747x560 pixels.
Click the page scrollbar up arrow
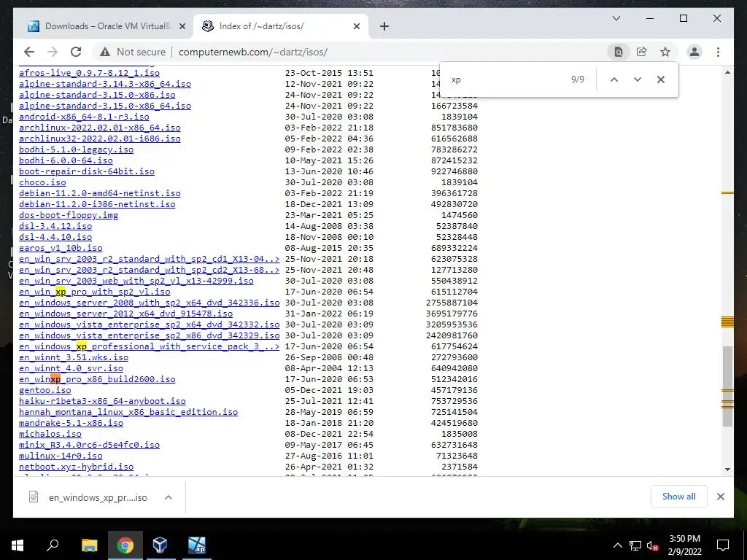tap(727, 72)
